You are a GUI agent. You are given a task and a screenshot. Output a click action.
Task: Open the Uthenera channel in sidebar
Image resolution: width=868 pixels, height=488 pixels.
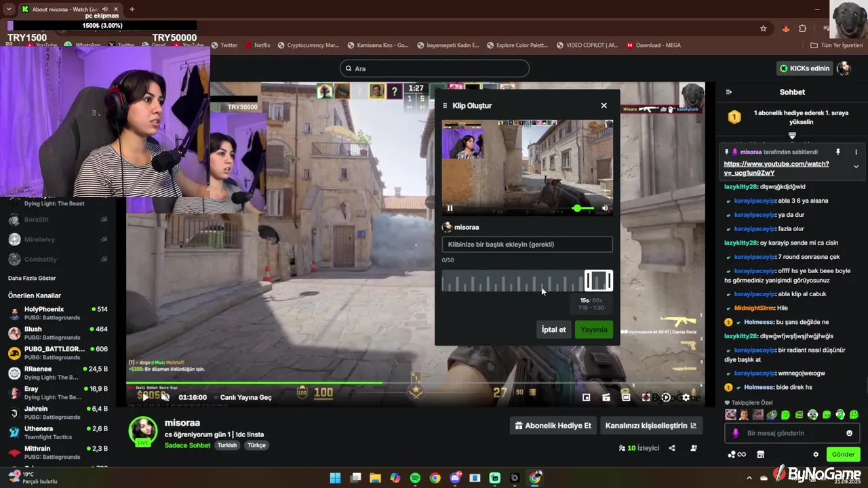[x=58, y=432]
